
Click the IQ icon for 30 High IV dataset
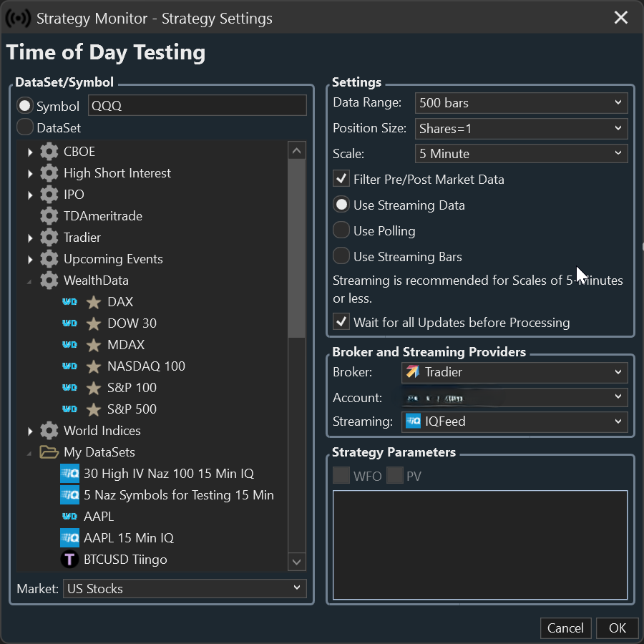coord(70,474)
